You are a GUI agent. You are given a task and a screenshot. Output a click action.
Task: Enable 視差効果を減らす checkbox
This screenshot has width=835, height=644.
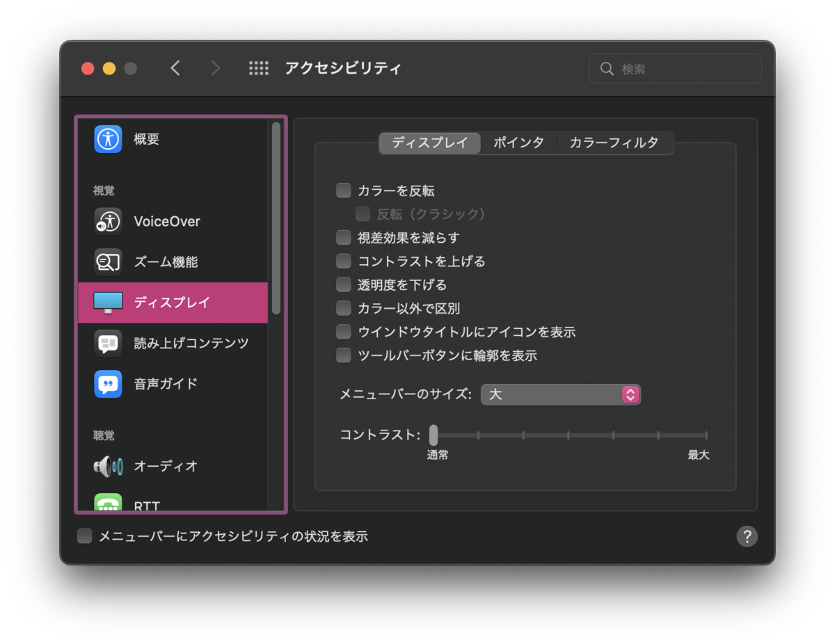tap(344, 238)
